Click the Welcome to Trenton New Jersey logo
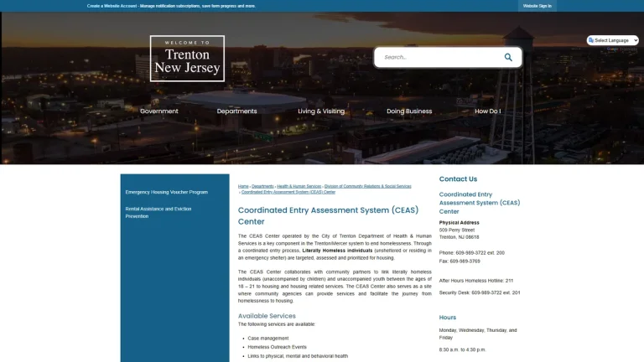Image resolution: width=644 pixels, height=362 pixels. (x=187, y=59)
